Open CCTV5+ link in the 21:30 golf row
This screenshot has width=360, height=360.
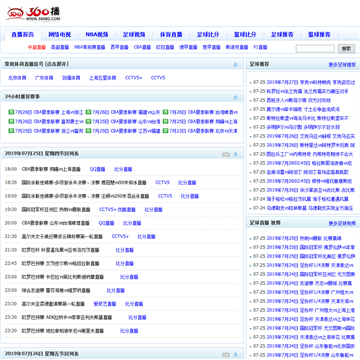(x=120, y=236)
